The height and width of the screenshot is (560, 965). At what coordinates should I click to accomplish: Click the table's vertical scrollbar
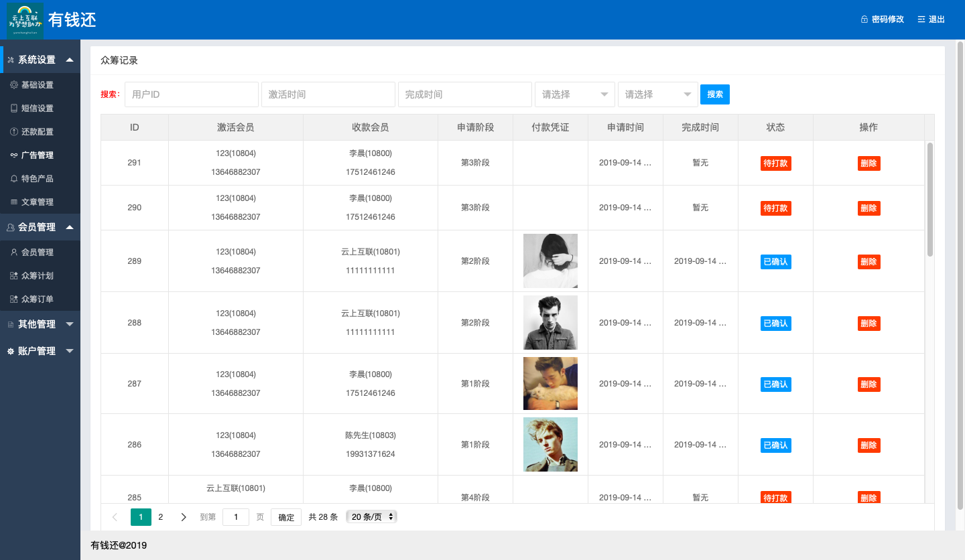coord(929,201)
